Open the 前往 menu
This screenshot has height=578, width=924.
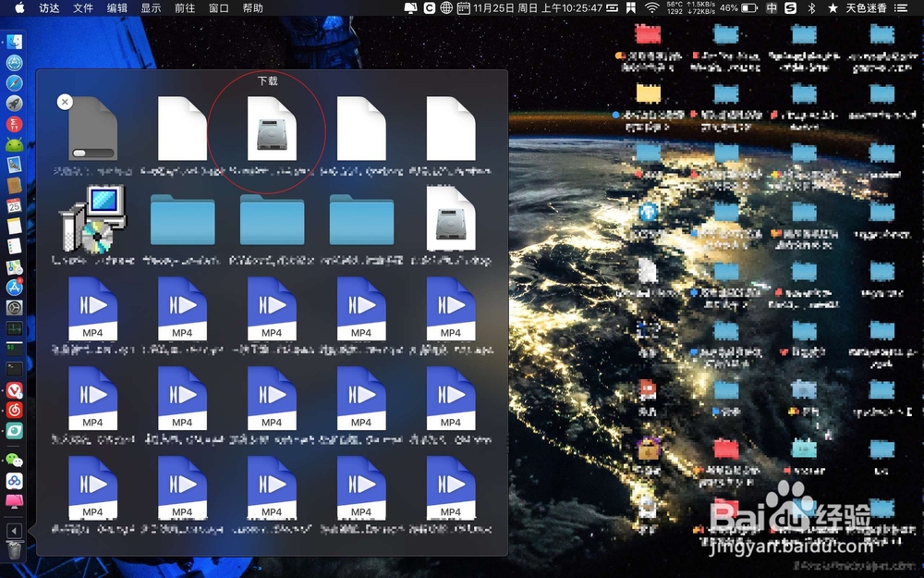(x=185, y=7)
